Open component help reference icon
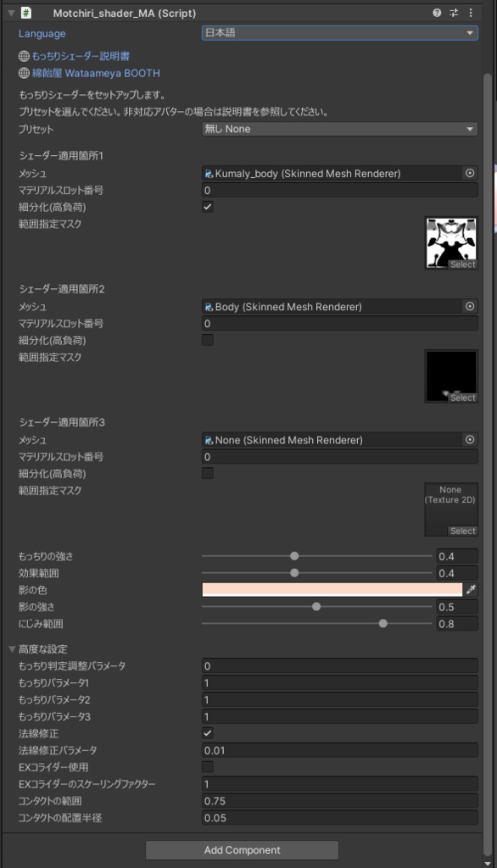Screen dimensions: 497x868 point(437,13)
